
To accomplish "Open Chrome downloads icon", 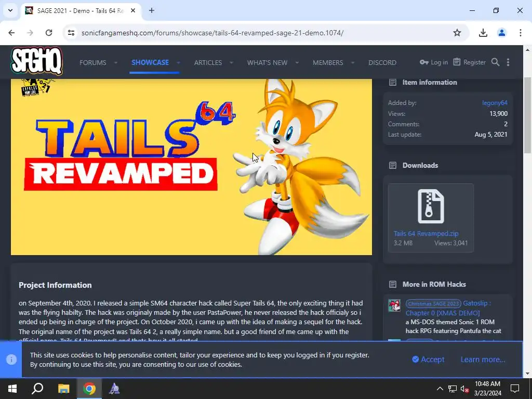I will click(483, 33).
